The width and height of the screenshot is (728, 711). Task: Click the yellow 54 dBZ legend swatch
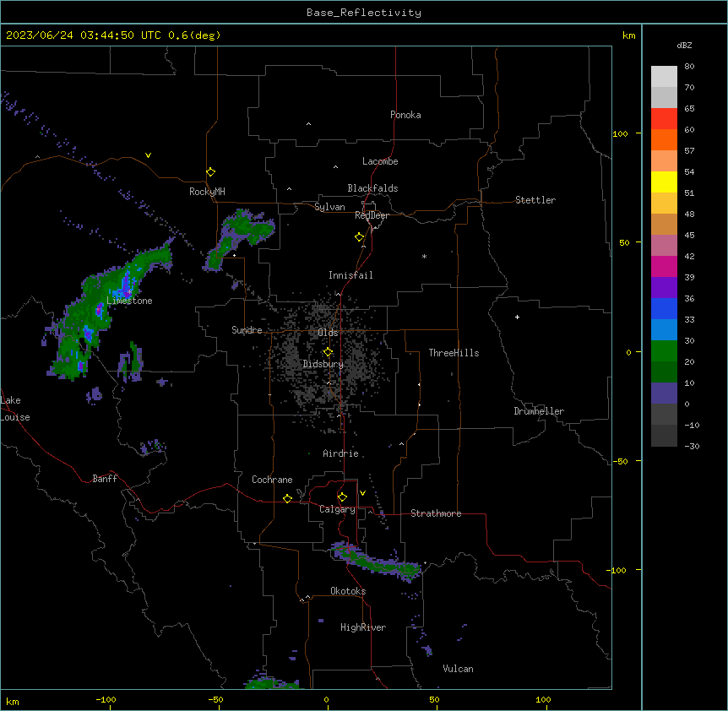pyautogui.click(x=664, y=182)
